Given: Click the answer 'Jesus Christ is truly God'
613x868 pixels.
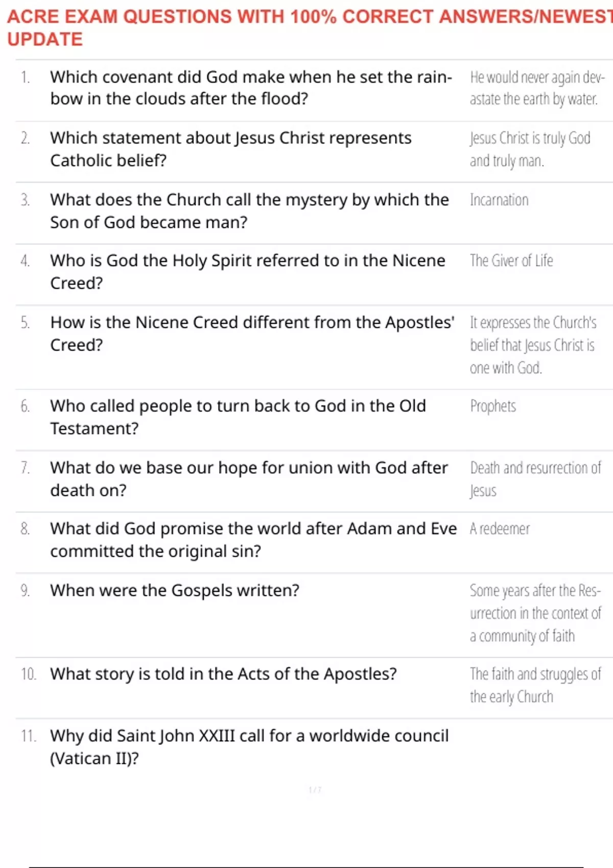Looking at the screenshot, I should (530, 149).
